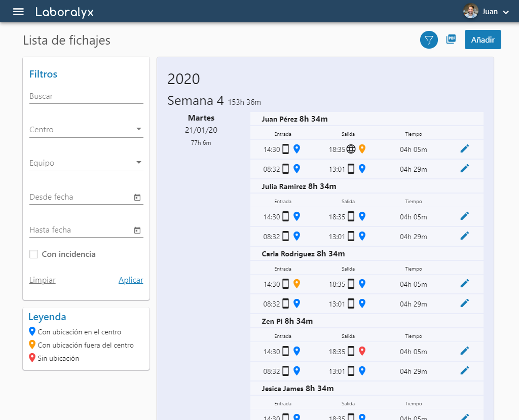Click blue pin on Julia Ramirez 13:01 exit
This screenshot has width=519, height=420.
362,236
